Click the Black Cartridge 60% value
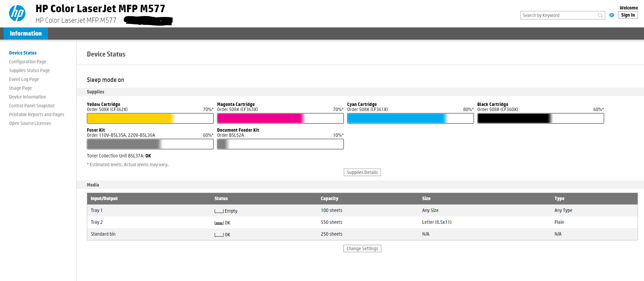Screen dimensions: 644x281 598,109
